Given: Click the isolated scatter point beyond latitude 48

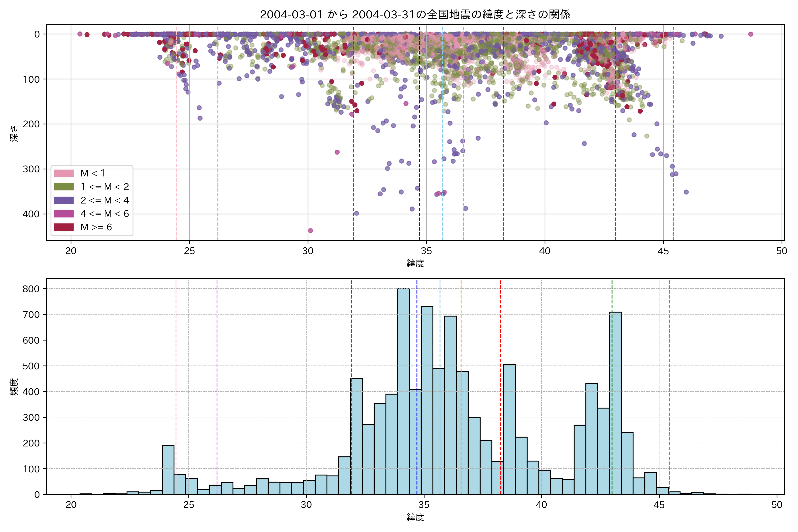Looking at the screenshot, I should (751, 34).
